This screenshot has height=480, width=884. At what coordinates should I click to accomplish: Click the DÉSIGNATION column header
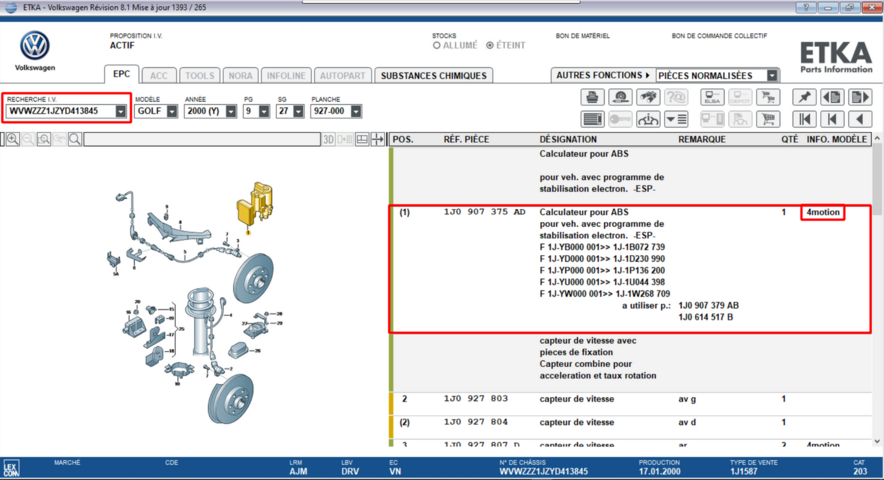pos(568,139)
